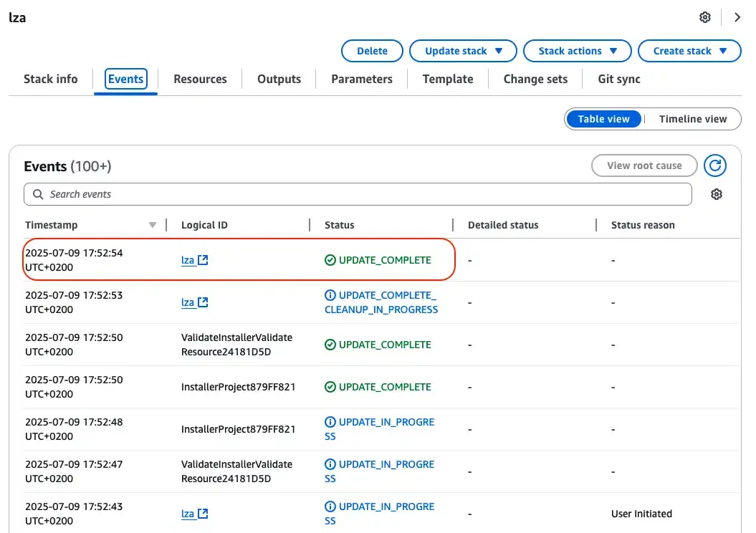Open the Git sync tab

pos(619,79)
